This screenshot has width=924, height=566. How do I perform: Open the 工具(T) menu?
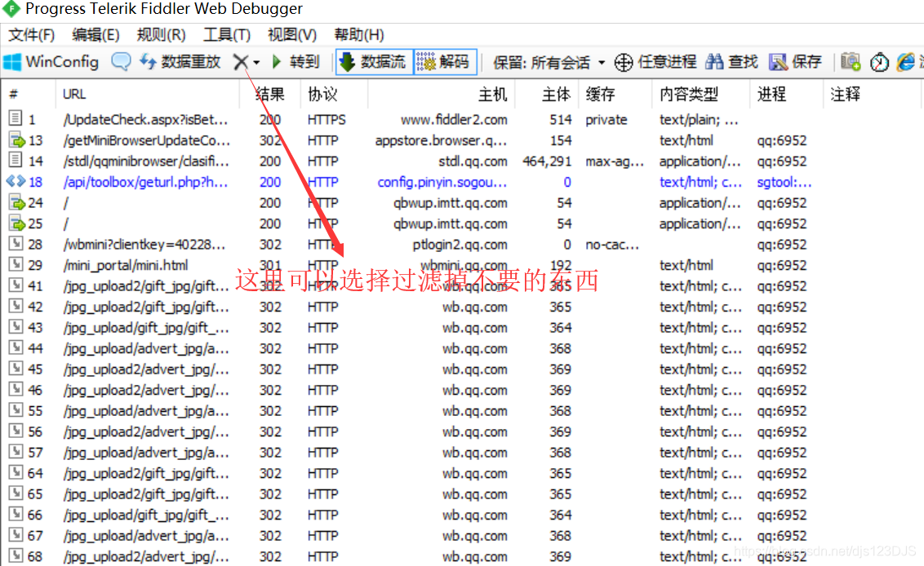(226, 35)
